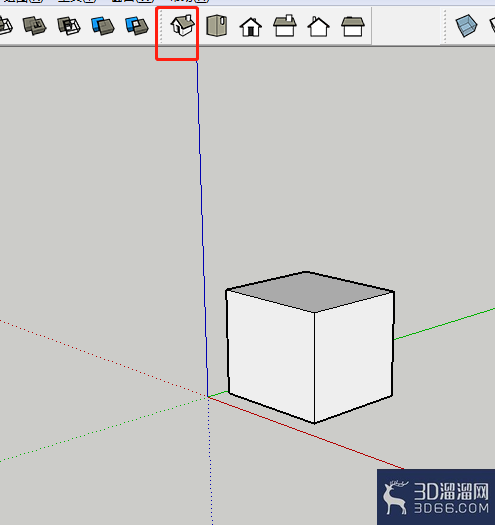Select the gray solid tool with white outlined box
This screenshot has height=525, width=495.
pyautogui.click(x=69, y=26)
